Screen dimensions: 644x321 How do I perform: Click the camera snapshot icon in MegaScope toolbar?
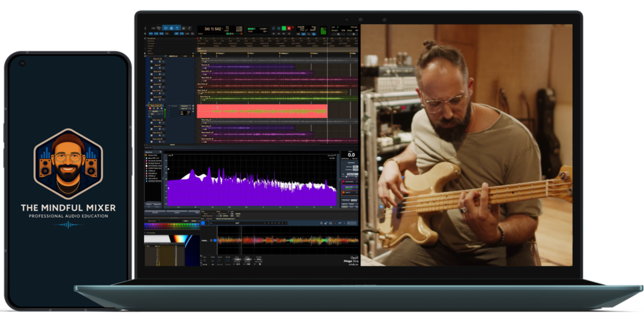(x=331, y=223)
